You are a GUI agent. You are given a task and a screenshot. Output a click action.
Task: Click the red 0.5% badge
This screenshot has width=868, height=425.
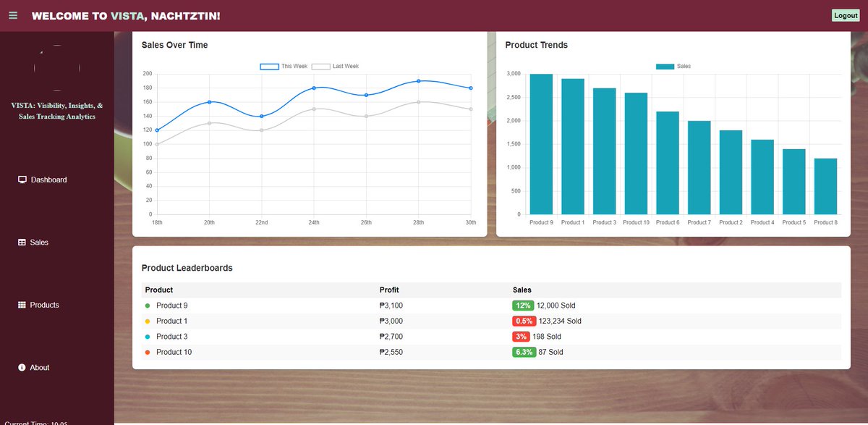(524, 321)
